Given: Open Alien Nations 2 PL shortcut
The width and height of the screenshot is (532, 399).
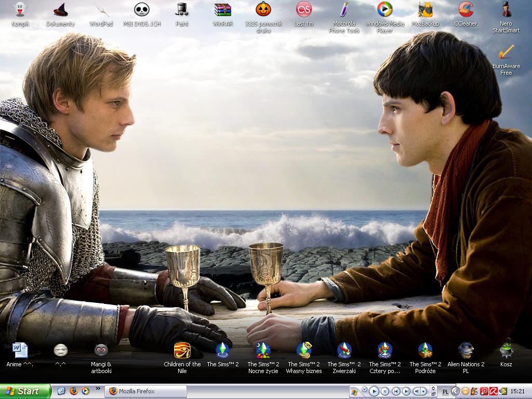Looking at the screenshot, I should coord(466,358).
